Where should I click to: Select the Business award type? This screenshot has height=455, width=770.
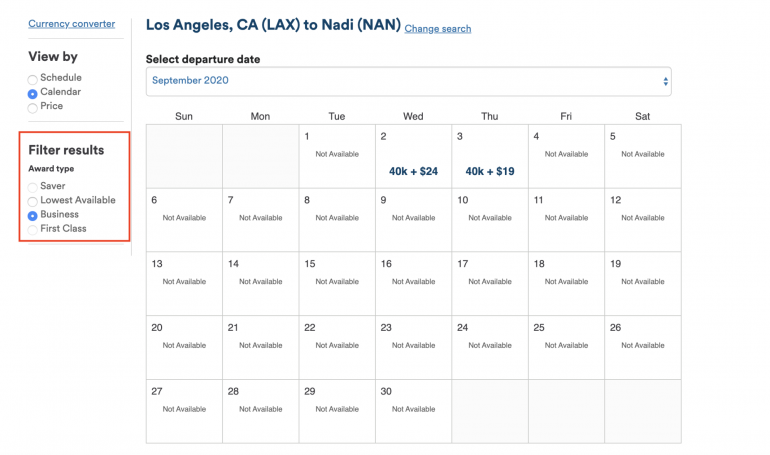33,215
